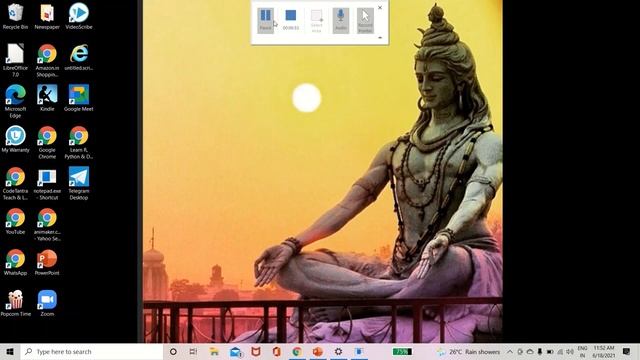Open the LibreOffice 7.0 desktop icon

click(x=15, y=60)
